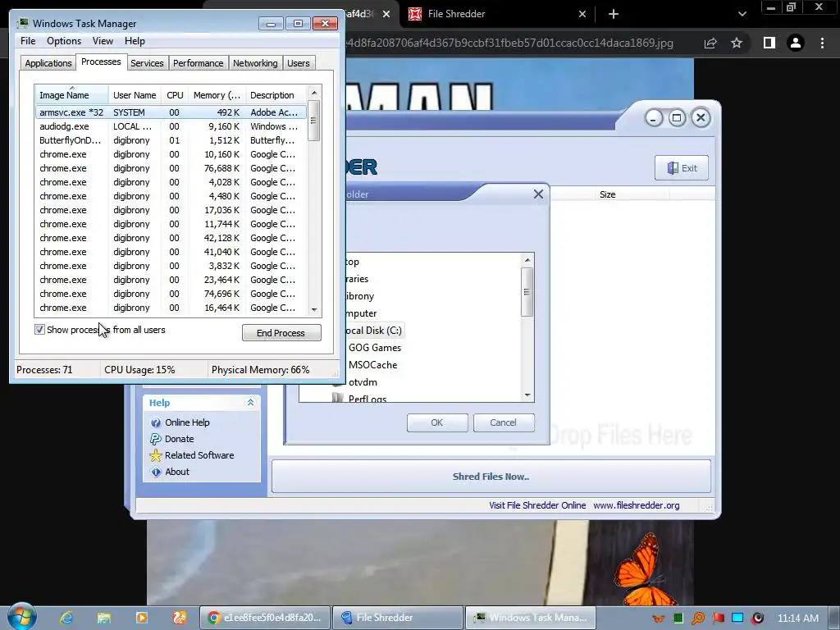Toggle Show processes from all users checkbox
Screen dimensions: 840x630
point(39,330)
